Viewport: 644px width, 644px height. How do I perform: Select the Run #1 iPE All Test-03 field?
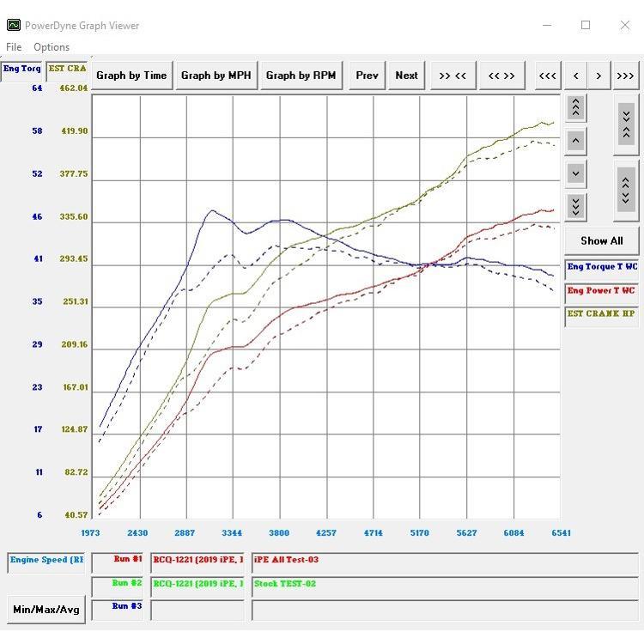pyautogui.click(x=404, y=561)
